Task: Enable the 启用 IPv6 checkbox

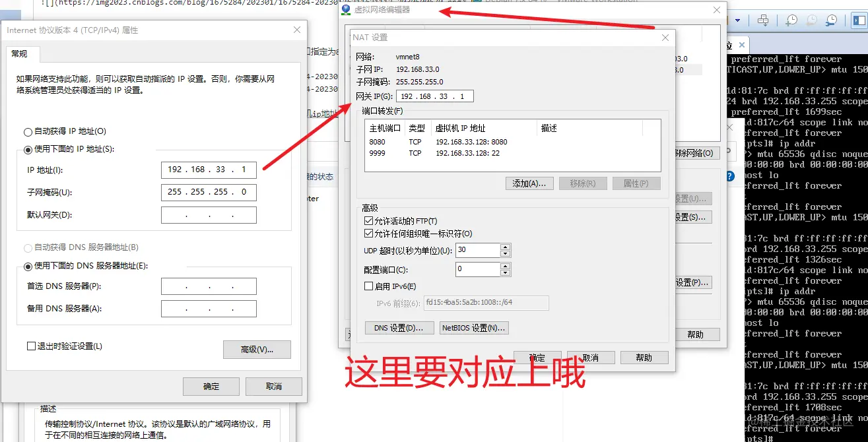Action: coord(368,286)
